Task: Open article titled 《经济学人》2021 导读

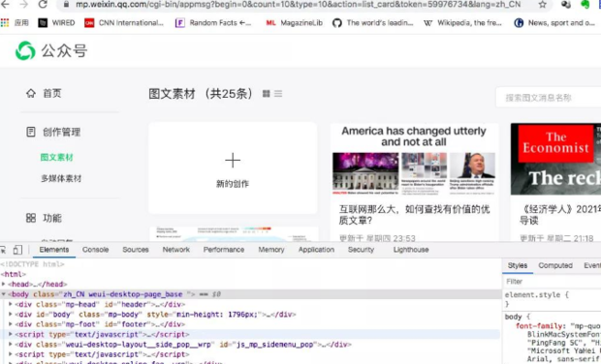Action: (560, 215)
